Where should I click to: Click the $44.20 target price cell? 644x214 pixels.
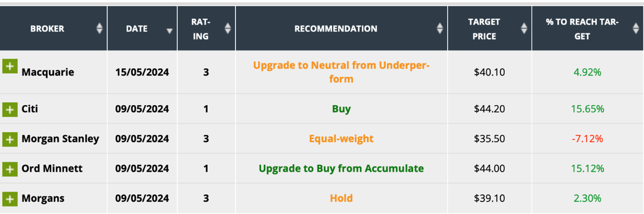point(489,109)
